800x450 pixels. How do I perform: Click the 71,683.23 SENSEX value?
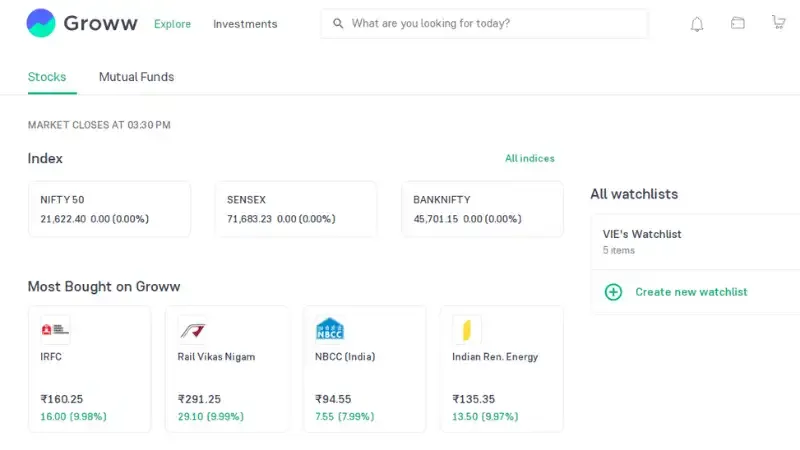tap(249, 219)
